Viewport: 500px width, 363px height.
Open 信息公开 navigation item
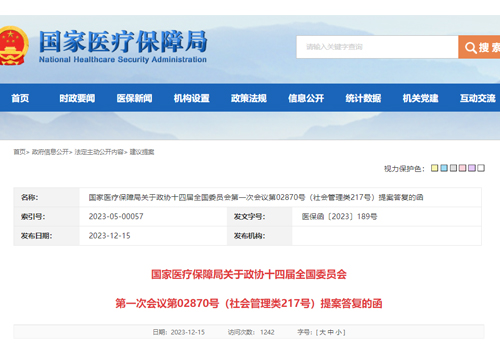point(306,98)
